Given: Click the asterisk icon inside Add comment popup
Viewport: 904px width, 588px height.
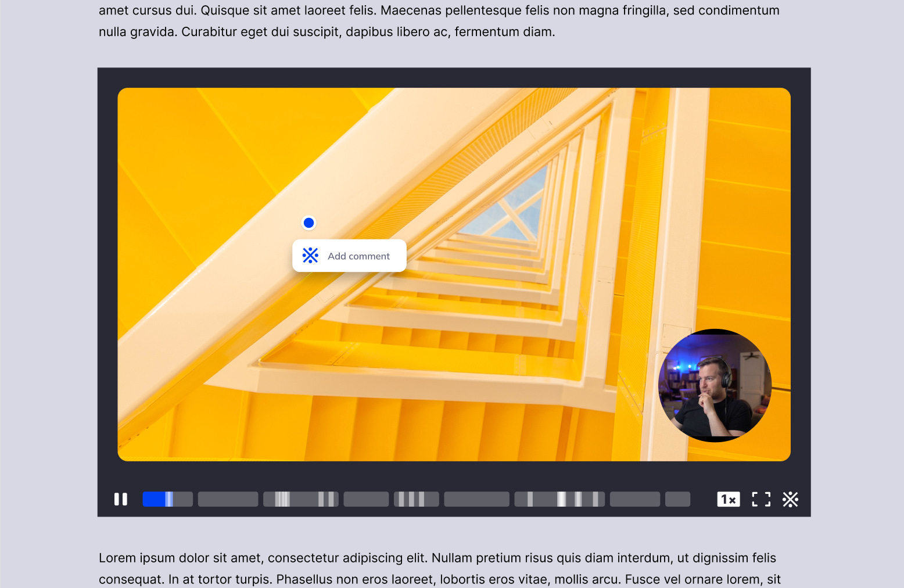Looking at the screenshot, I should 310,256.
